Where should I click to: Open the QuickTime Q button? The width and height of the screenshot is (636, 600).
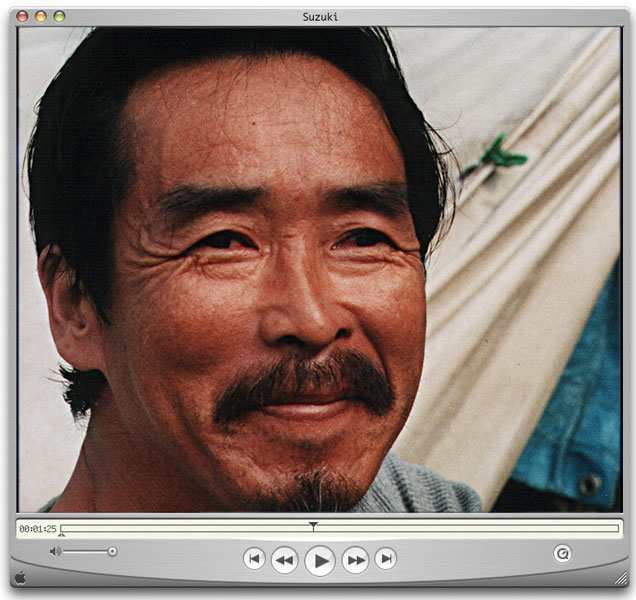click(563, 554)
